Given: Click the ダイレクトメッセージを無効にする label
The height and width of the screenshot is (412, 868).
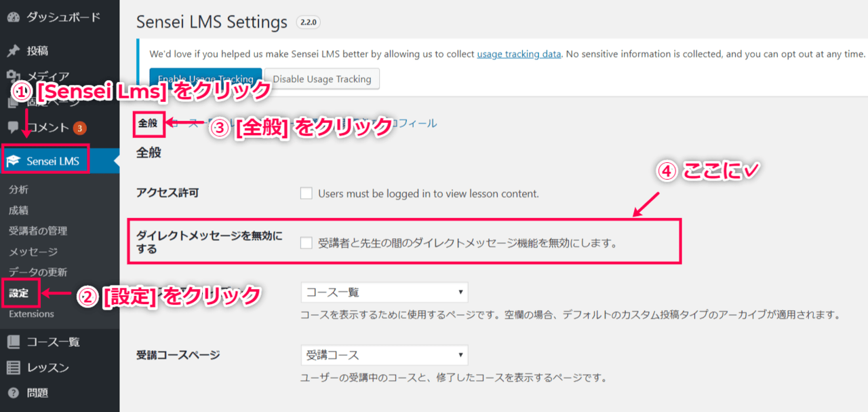Looking at the screenshot, I should 210,242.
